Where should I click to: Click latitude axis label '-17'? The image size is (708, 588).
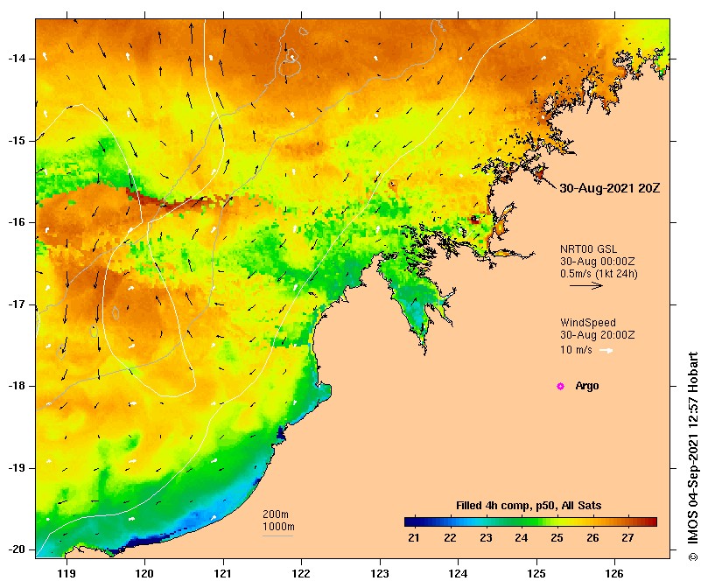coord(17,304)
